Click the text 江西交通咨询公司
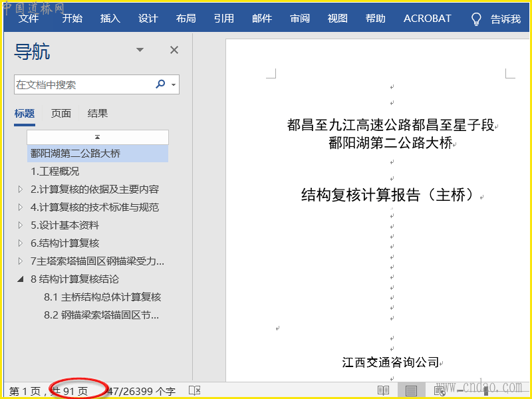532x399 pixels. pyautogui.click(x=390, y=362)
